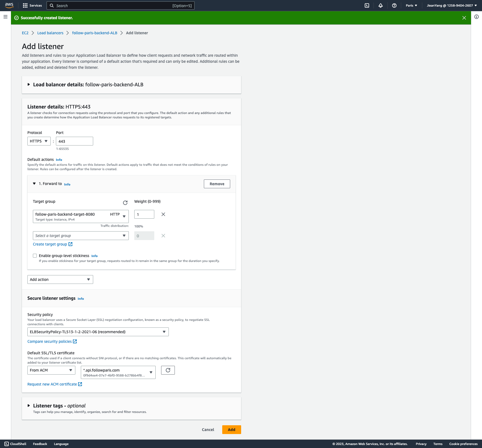The width and height of the screenshot is (482, 448).
Task: Open Privacy footer link
Action: [421, 444]
